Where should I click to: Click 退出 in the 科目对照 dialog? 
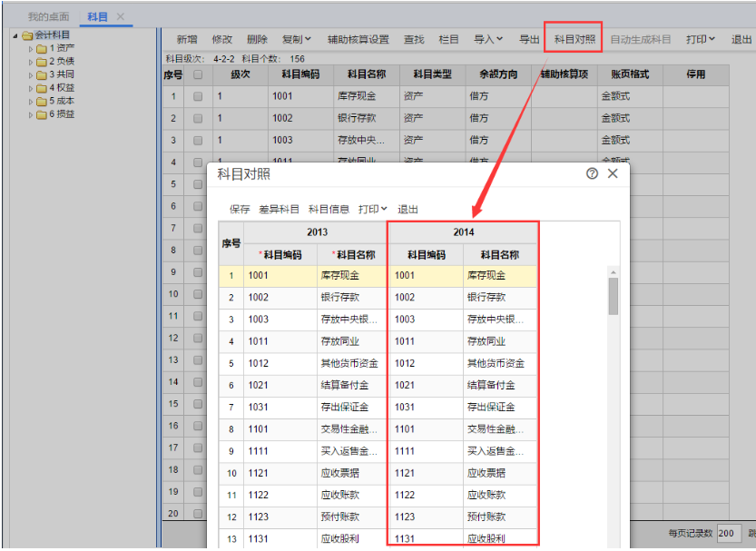[407, 209]
